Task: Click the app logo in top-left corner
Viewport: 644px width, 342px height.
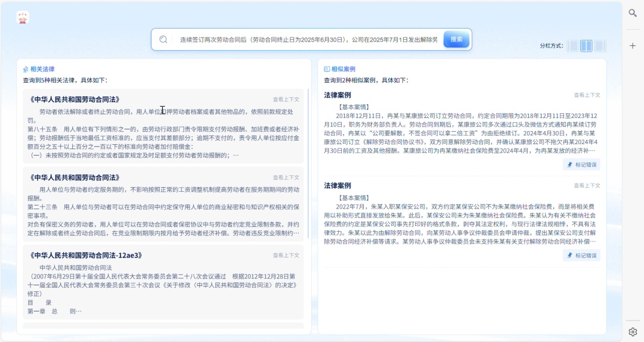Action: pyautogui.click(x=23, y=18)
